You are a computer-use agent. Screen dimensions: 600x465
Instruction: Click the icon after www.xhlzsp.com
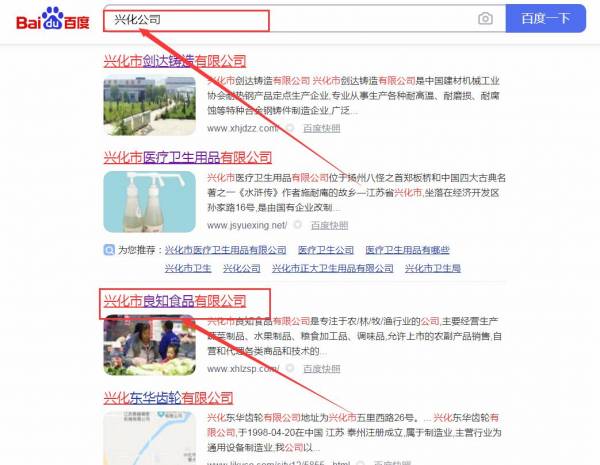290,369
